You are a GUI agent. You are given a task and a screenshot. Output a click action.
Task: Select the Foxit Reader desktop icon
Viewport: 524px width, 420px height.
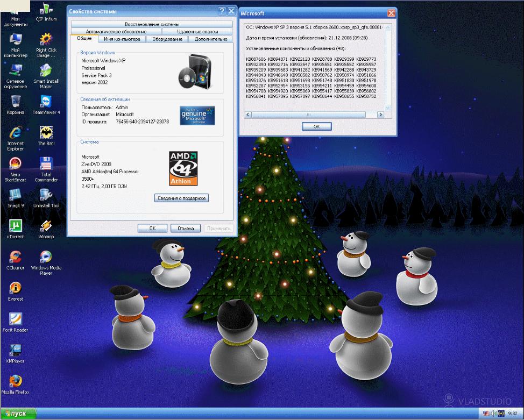(16, 323)
